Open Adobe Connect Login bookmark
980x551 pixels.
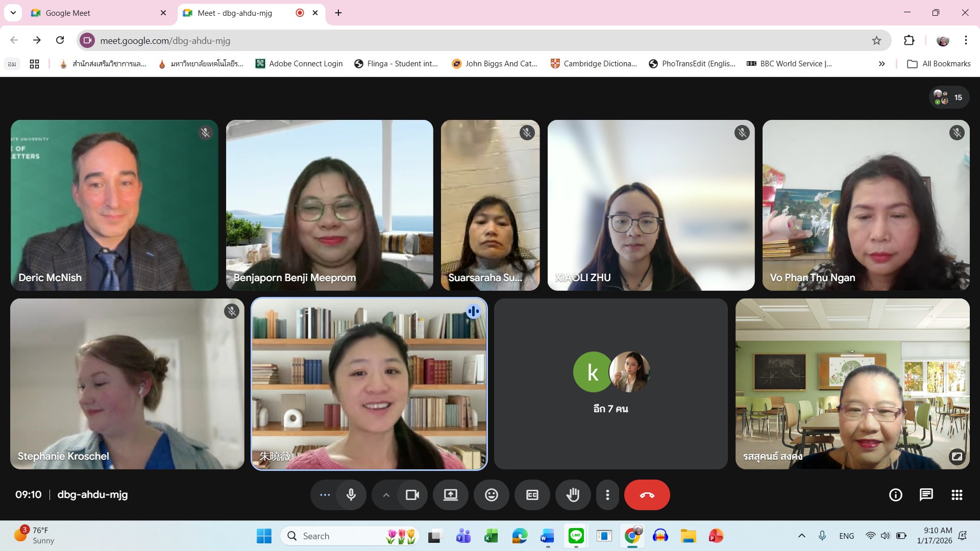[299, 64]
